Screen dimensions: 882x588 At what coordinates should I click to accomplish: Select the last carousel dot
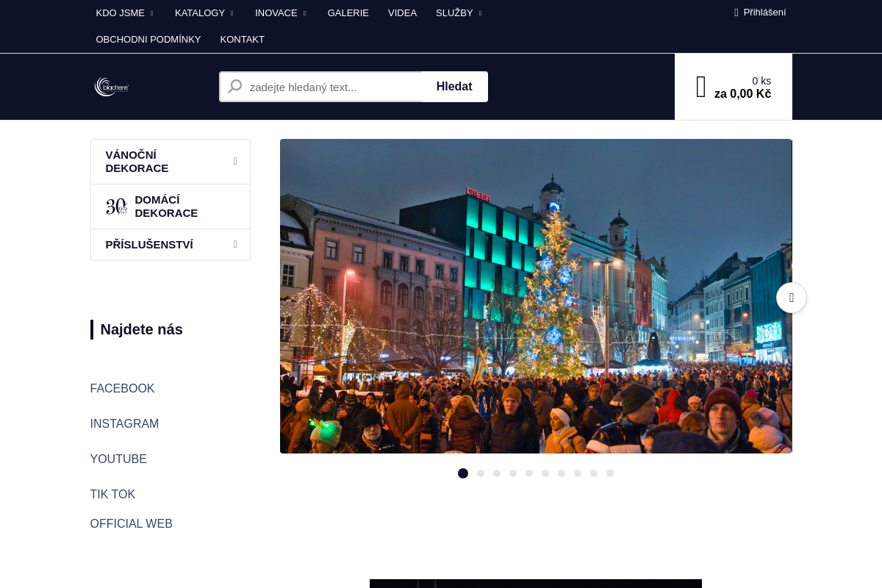point(610,473)
